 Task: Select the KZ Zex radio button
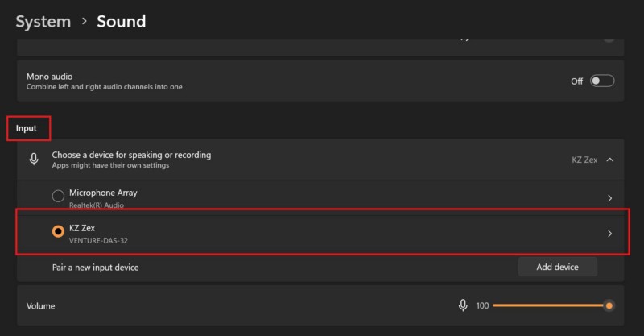pos(58,231)
